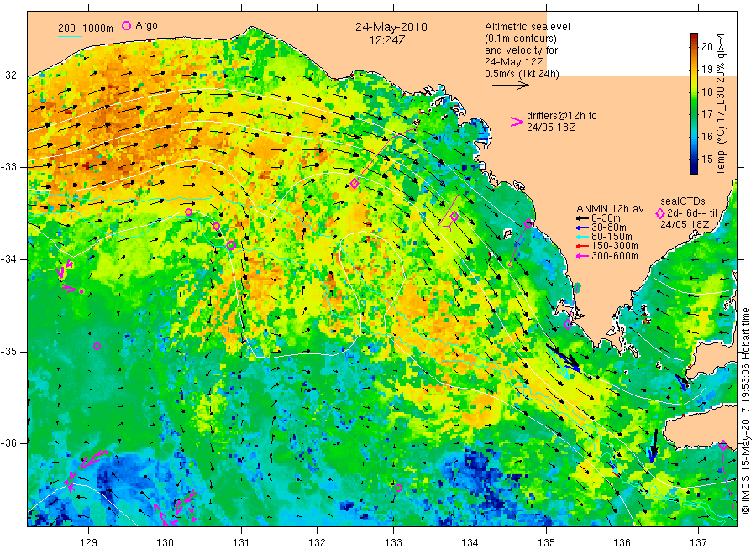This screenshot has width=756, height=554.
Task: Click the '0.5m/s (1kt 24h)' scale text
Action: [x=522, y=74]
